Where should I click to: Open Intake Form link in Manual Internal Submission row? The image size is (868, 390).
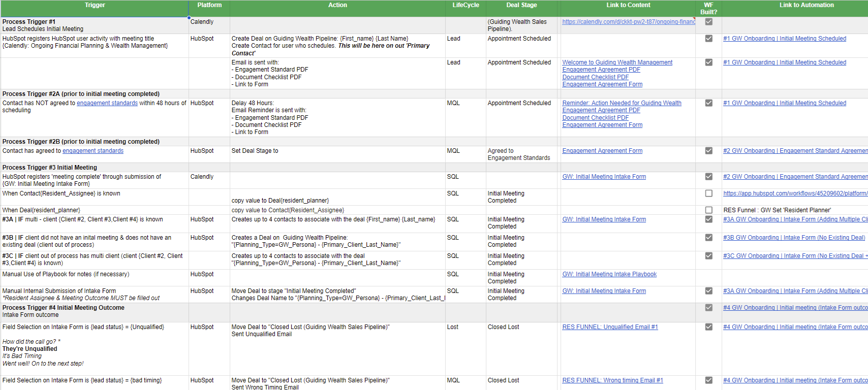click(604, 291)
